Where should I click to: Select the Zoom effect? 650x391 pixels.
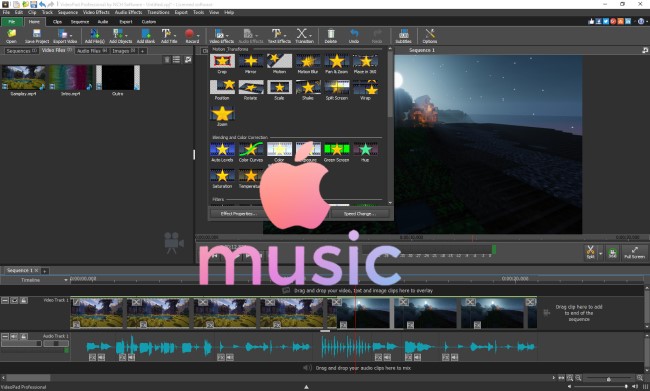(222, 116)
